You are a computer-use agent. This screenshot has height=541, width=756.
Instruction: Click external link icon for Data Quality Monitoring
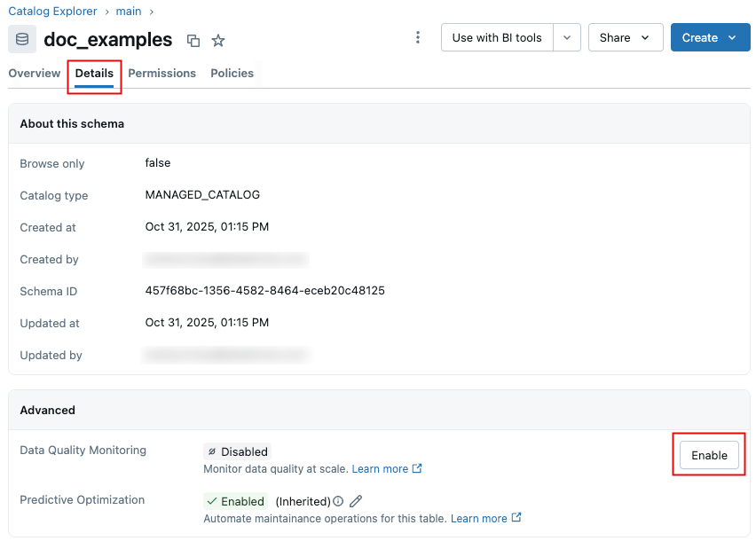pyautogui.click(x=418, y=469)
